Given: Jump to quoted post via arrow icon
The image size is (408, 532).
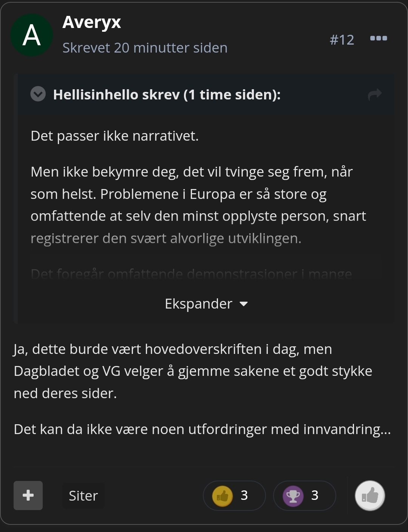Looking at the screenshot, I should [375, 94].
